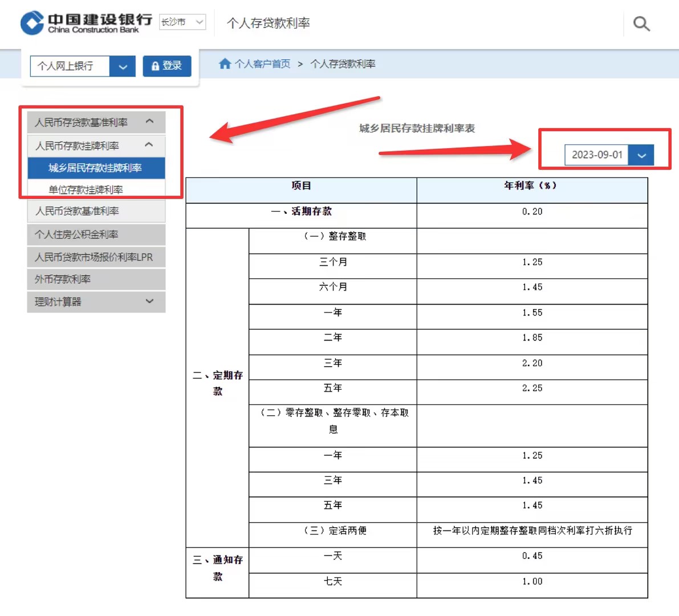679x616 pixels.
Task: Open the search magnifier icon
Action: 641,23
